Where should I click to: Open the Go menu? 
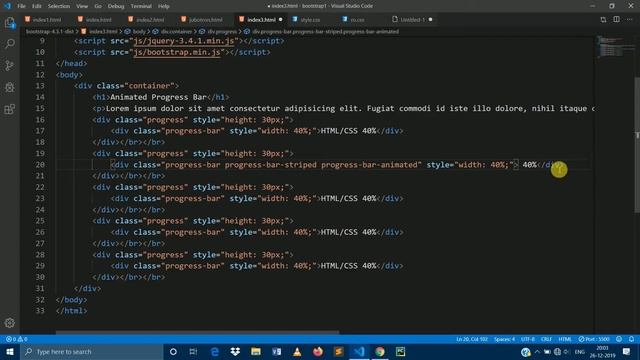point(98,6)
